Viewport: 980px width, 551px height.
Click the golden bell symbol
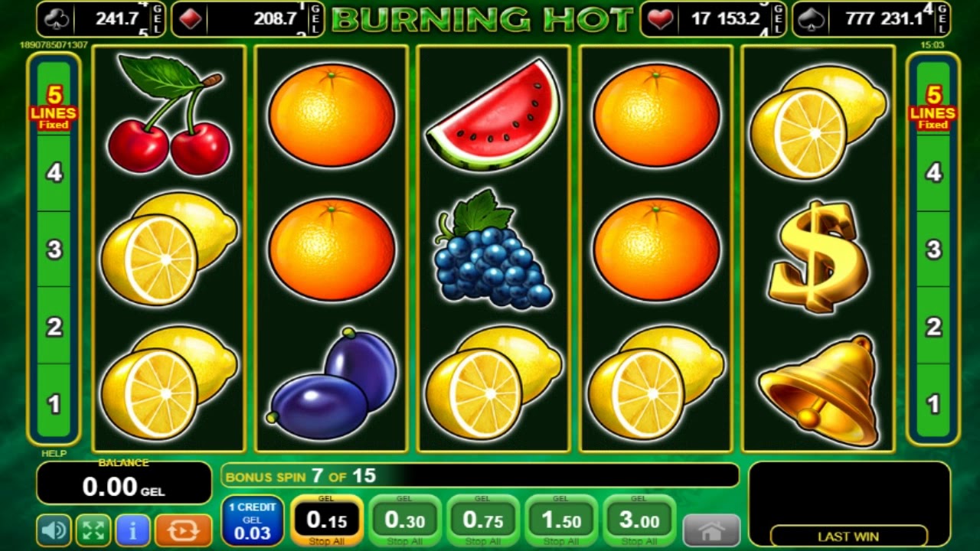coord(818,390)
